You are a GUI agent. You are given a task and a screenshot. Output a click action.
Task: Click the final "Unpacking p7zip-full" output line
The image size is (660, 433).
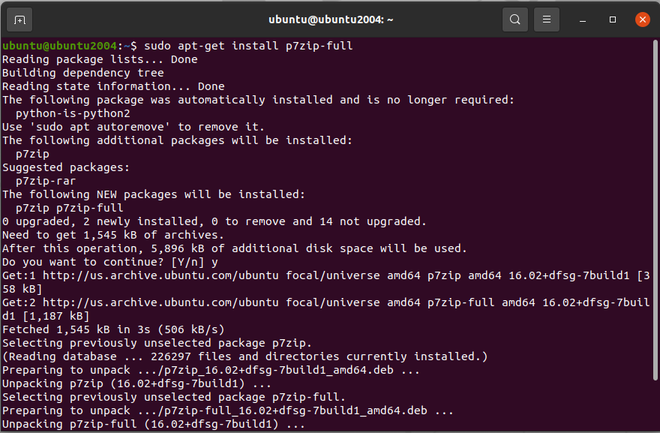tap(152, 424)
